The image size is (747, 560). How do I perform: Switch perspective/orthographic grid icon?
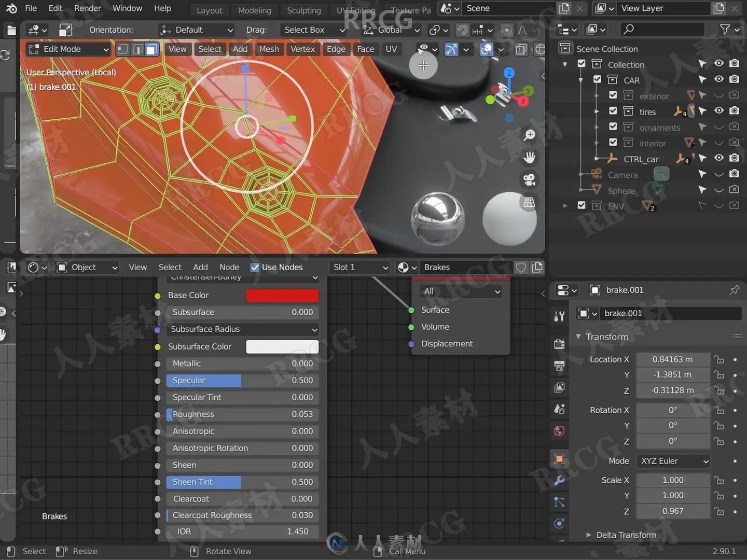coord(529,202)
